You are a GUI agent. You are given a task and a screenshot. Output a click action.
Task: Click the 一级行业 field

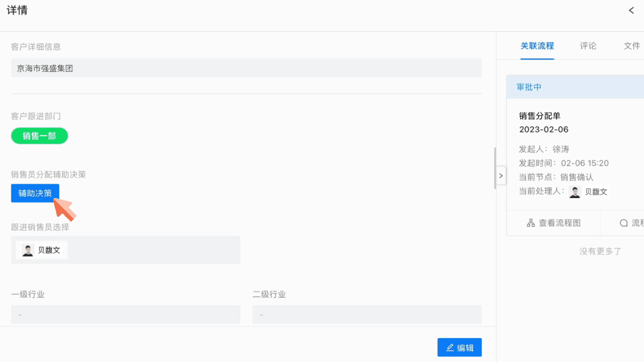[x=125, y=314]
